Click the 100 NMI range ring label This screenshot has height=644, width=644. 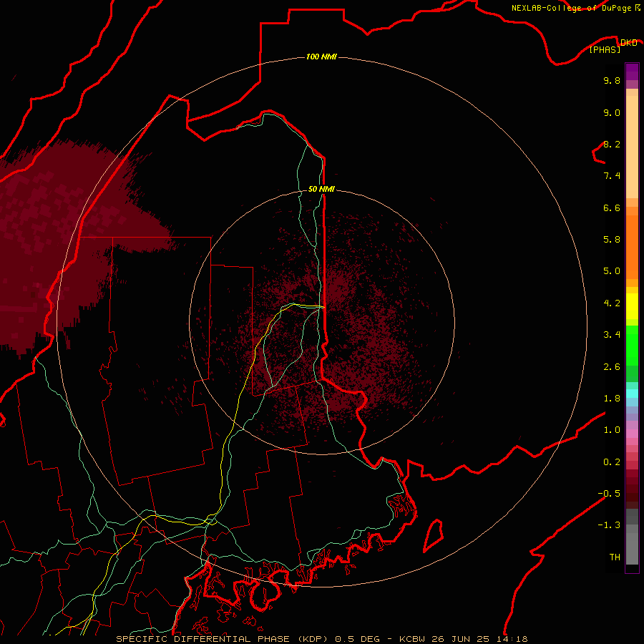tap(321, 57)
